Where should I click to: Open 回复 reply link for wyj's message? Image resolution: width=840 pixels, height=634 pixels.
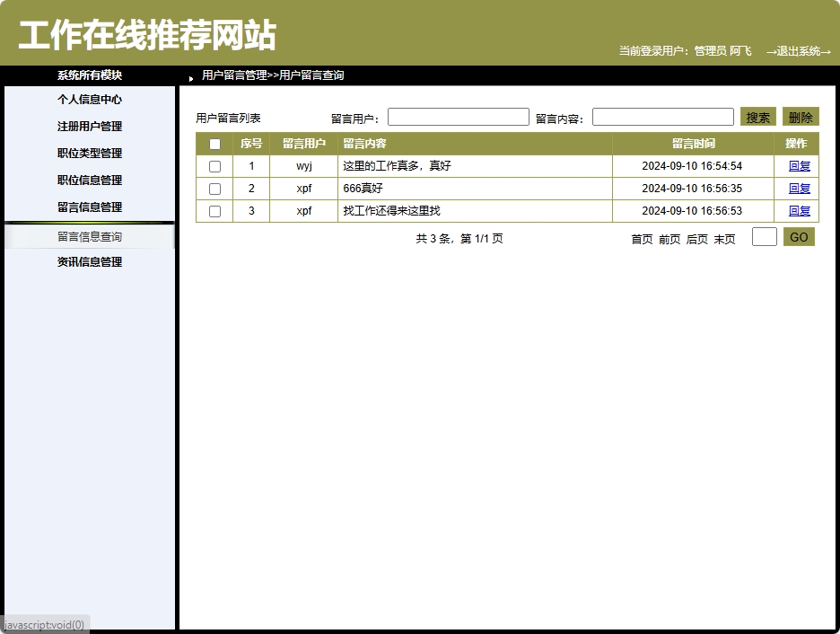(800, 165)
